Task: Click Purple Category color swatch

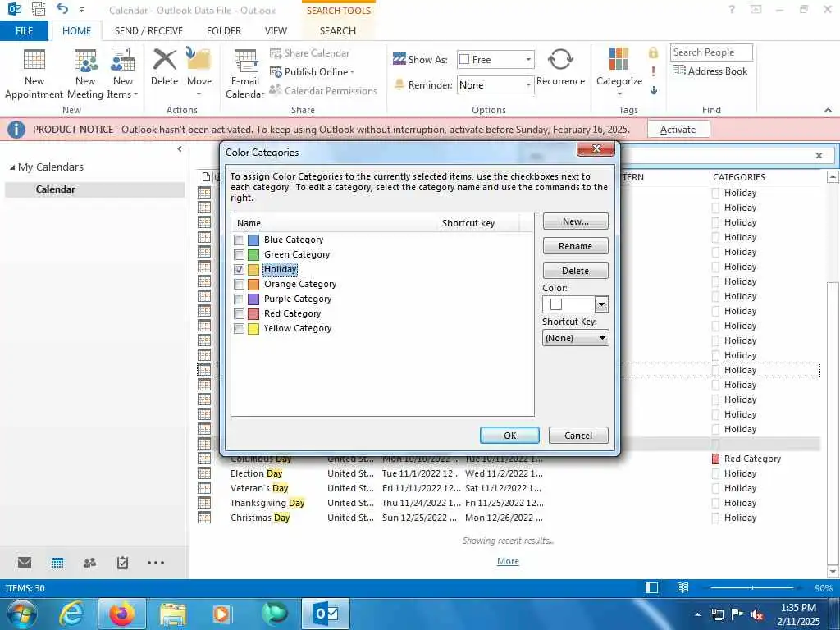Action: pos(253,299)
